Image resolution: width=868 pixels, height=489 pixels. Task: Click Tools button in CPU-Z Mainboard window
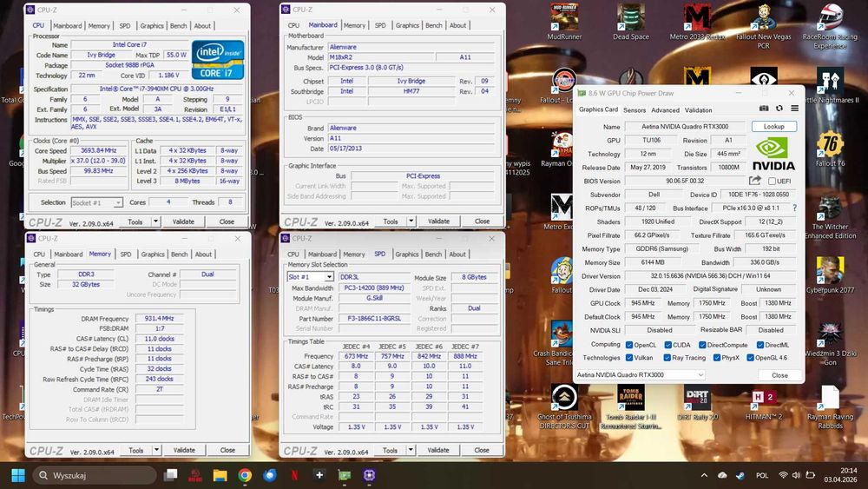(391, 221)
